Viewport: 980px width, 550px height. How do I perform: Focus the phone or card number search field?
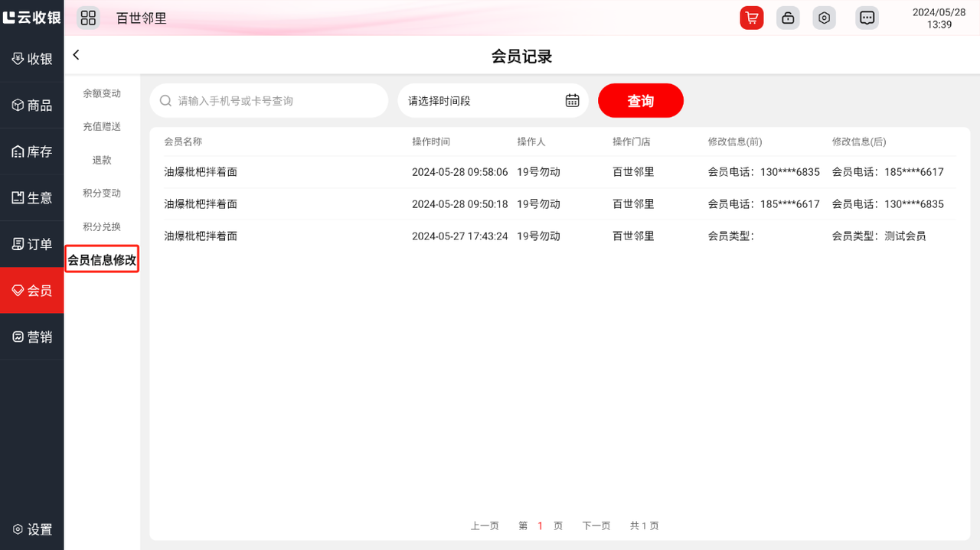[x=276, y=100]
